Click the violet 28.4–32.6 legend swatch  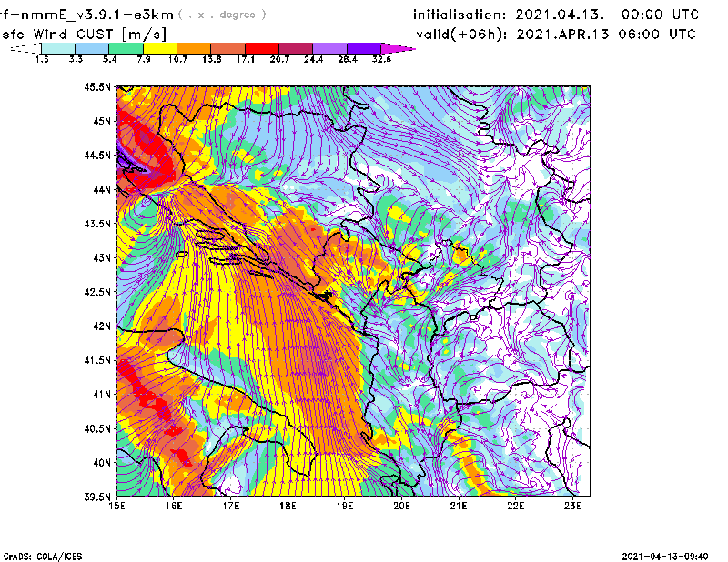(364, 48)
